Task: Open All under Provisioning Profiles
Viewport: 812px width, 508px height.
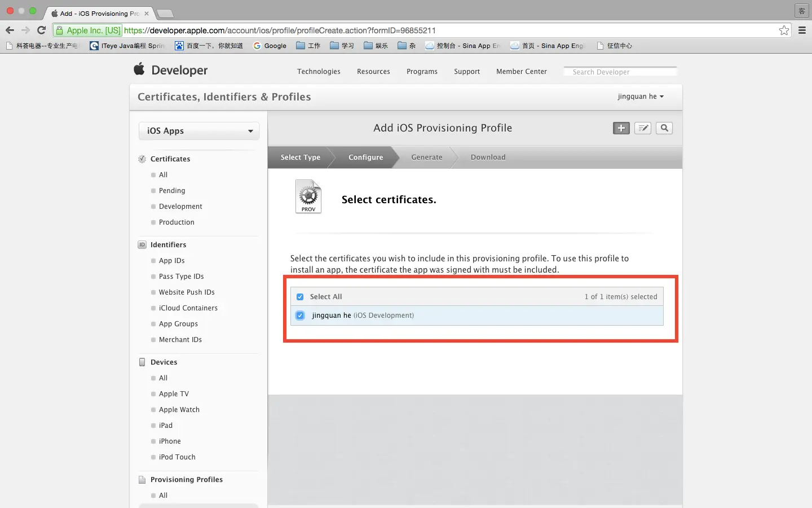Action: [164, 496]
